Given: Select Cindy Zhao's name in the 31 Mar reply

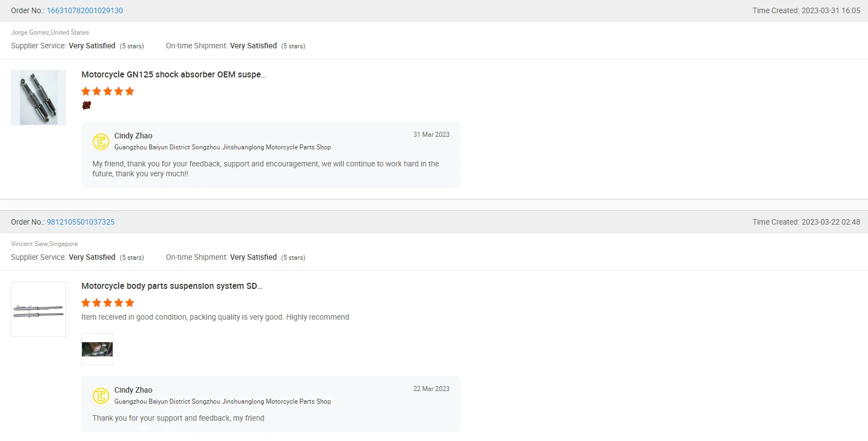Looking at the screenshot, I should [x=133, y=136].
